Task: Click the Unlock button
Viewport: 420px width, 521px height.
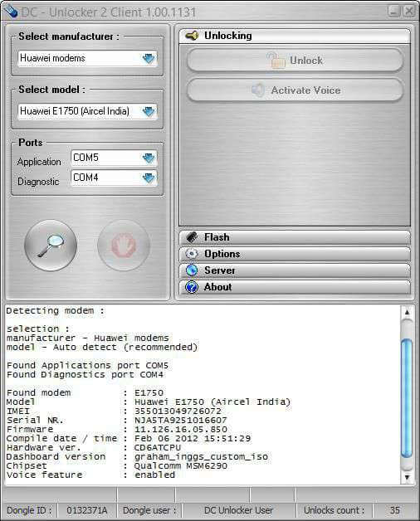Action: tap(295, 60)
